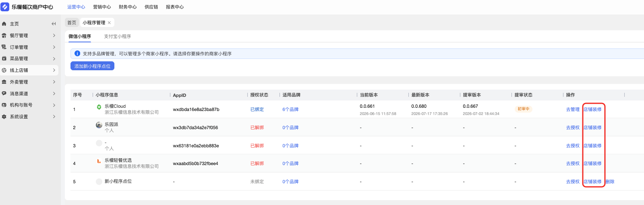Click 去授权 for 新小程序点位

tap(573, 182)
